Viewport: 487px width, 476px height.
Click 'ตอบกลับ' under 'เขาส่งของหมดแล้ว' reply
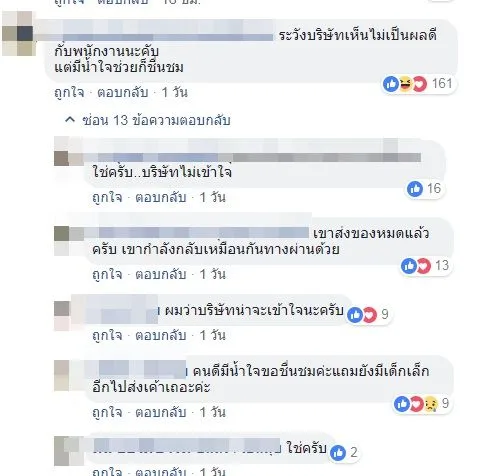pos(160,274)
